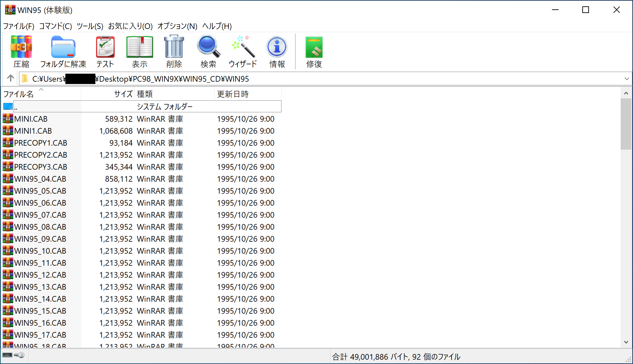Click the size value 1,068,608
Viewport: 633px width, 364px height.
(116, 131)
